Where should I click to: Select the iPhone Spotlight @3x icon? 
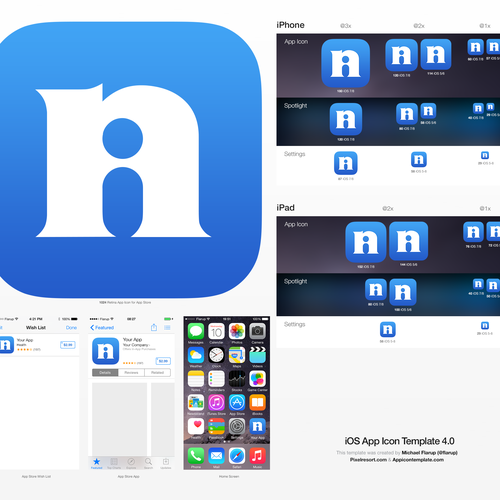[x=346, y=119]
